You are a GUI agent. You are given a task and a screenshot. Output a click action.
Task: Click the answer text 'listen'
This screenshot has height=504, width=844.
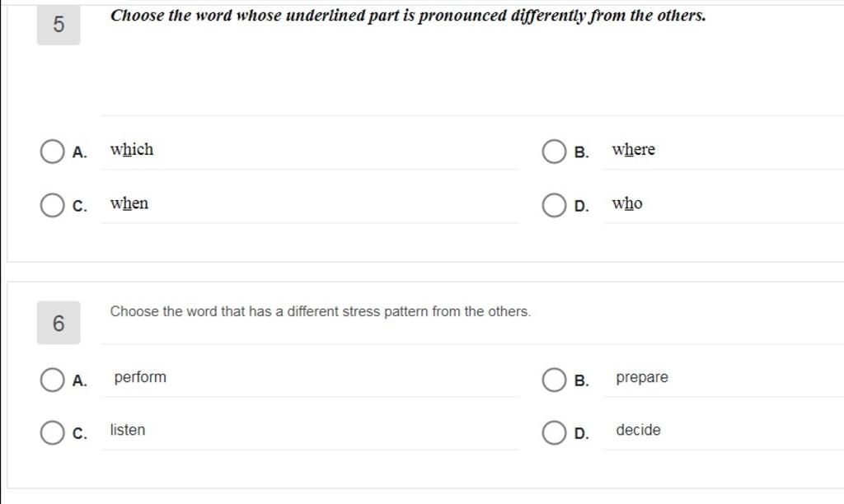(128, 430)
